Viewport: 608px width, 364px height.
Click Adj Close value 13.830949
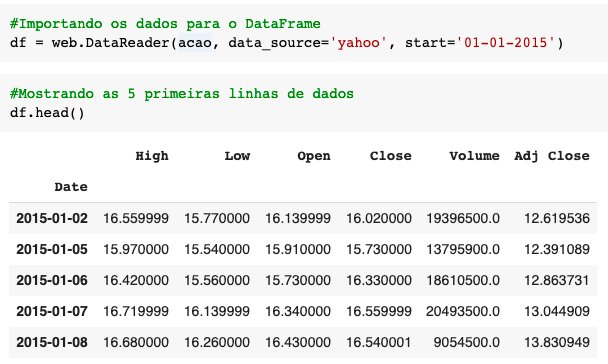click(x=557, y=342)
